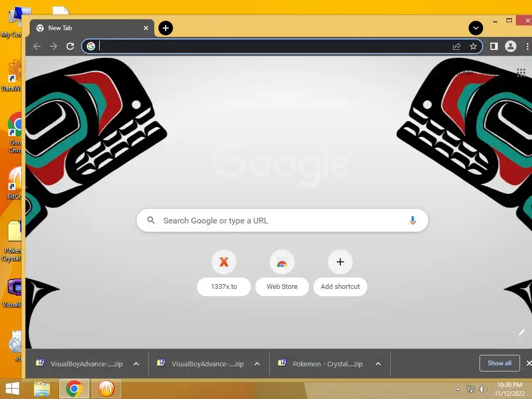Screen dimensions: 532x399
Task: Expand options for second VisualBoyAdvance download
Action: click(x=257, y=364)
